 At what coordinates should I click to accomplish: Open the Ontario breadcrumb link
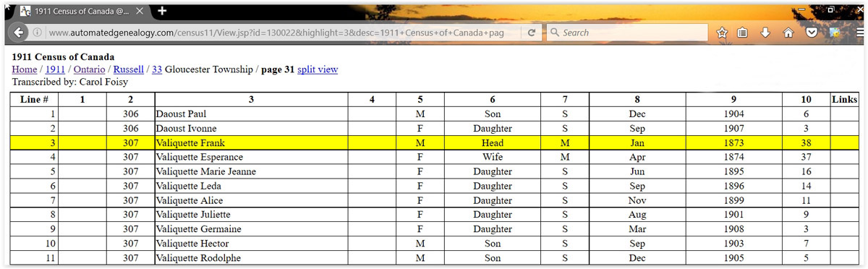pyautogui.click(x=89, y=69)
